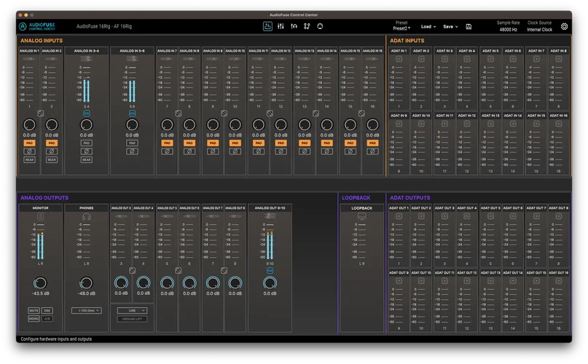
Task: Toggle PAD on Analog In 1
Action: (x=30, y=143)
